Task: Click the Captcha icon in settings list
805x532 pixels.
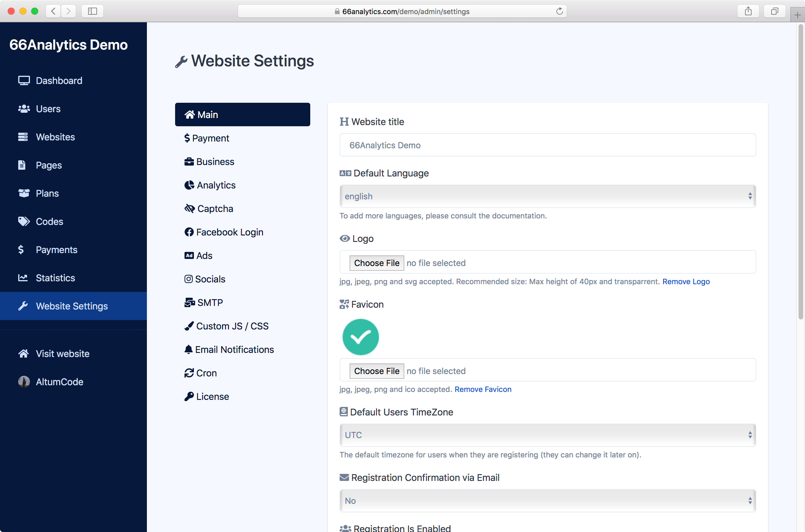Action: tap(189, 208)
